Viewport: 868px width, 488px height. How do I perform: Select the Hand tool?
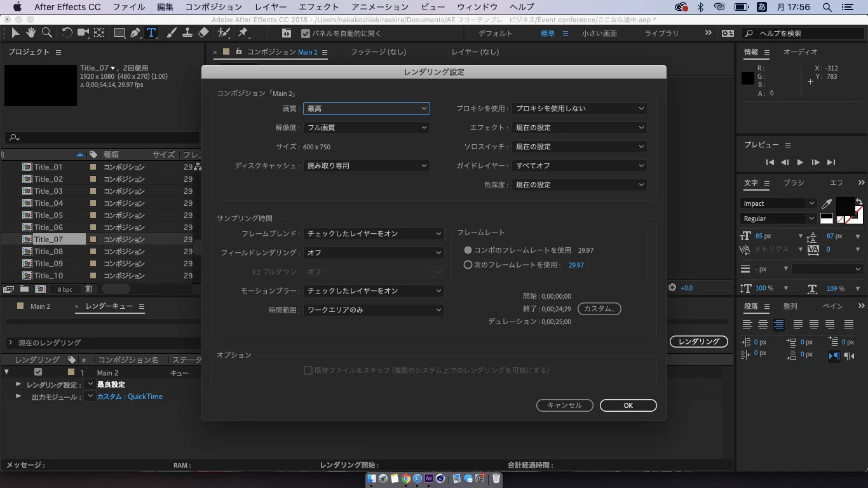(x=31, y=33)
